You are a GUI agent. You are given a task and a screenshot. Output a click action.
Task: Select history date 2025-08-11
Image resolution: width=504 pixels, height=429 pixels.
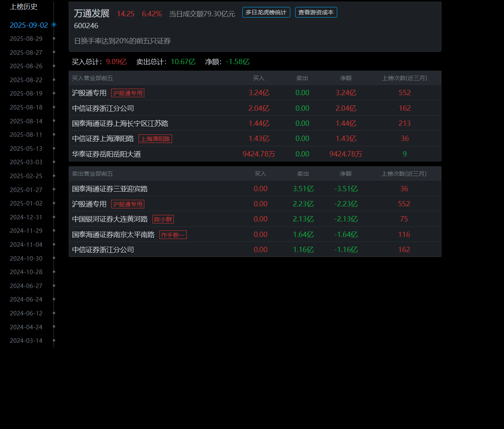tap(26, 135)
